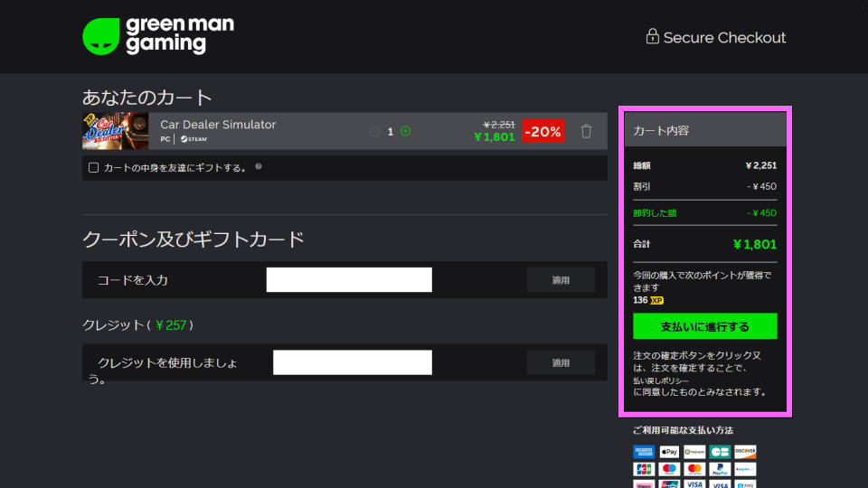Click the Green Man Gaming logo
This screenshot has height=488, width=868.
158,36
